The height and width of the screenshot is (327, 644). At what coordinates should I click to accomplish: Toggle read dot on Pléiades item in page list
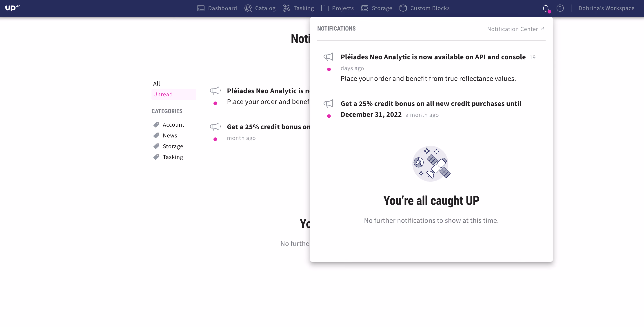(x=215, y=103)
